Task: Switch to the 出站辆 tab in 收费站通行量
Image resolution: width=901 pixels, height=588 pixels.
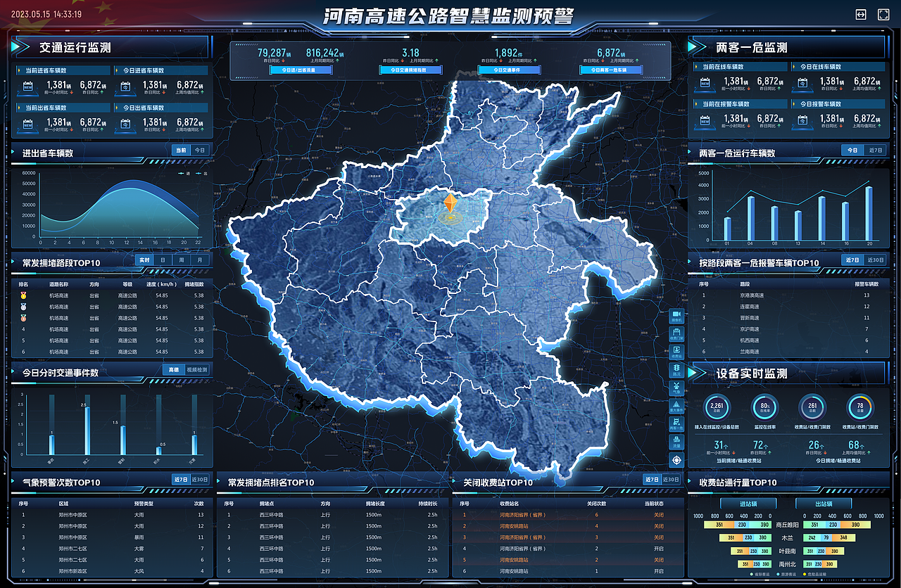Action: coord(823,503)
